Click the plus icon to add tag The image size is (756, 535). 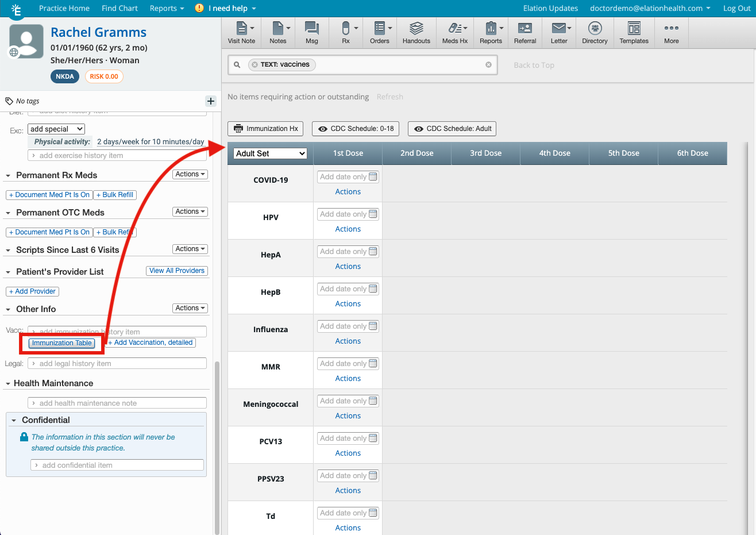pyautogui.click(x=211, y=101)
